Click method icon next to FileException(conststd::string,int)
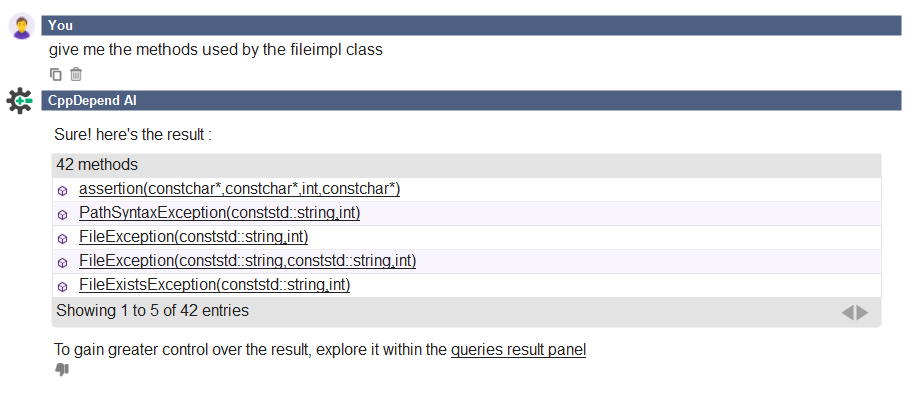912x407 pixels. 63,238
